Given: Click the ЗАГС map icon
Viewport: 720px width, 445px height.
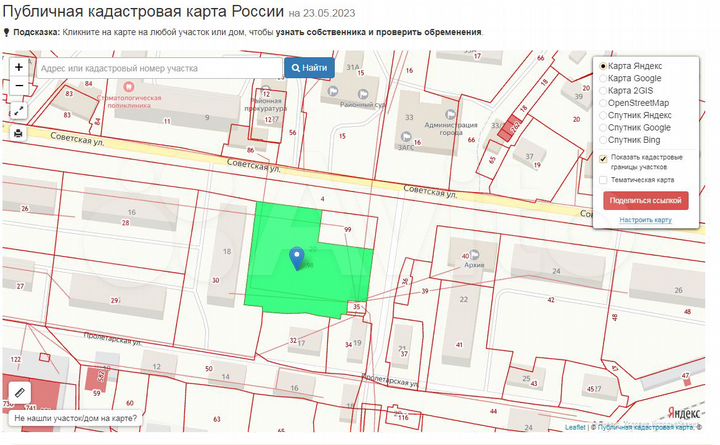Looking at the screenshot, I should pyautogui.click(x=406, y=136).
